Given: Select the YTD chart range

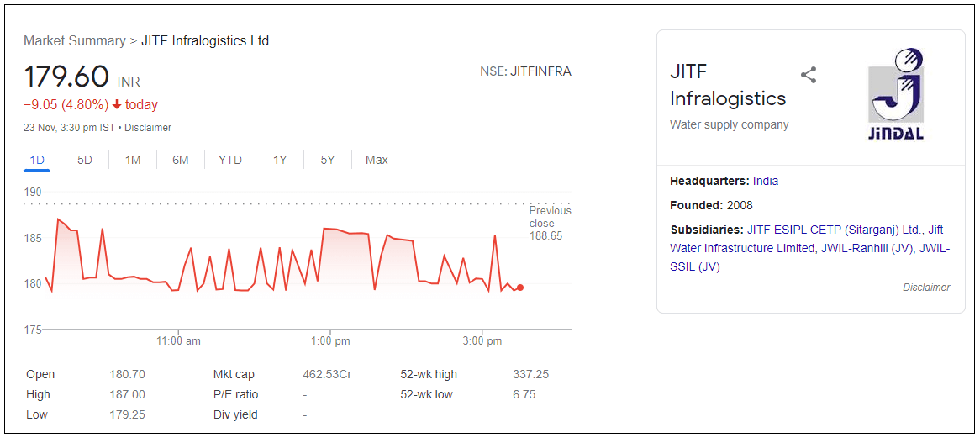Looking at the screenshot, I should pyautogui.click(x=230, y=160).
